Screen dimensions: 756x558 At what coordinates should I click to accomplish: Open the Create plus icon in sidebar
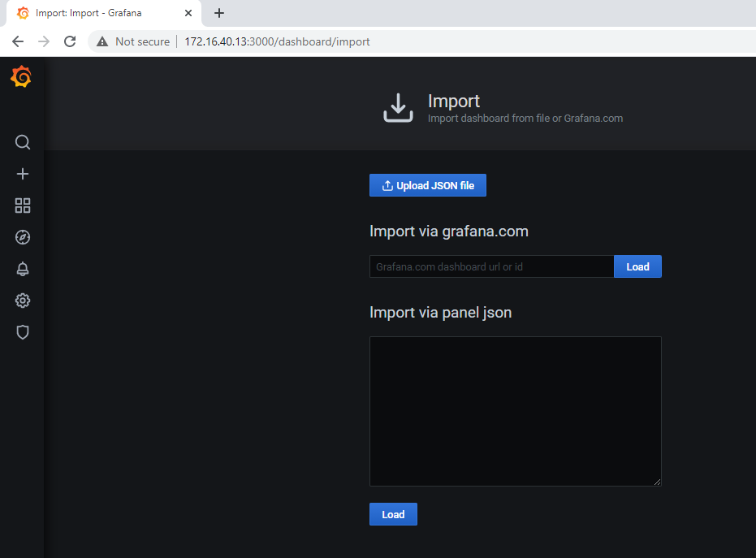tap(23, 174)
